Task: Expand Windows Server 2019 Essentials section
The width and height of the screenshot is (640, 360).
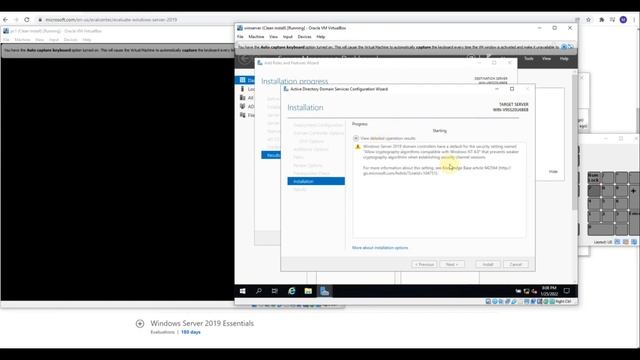Action: pos(140,324)
